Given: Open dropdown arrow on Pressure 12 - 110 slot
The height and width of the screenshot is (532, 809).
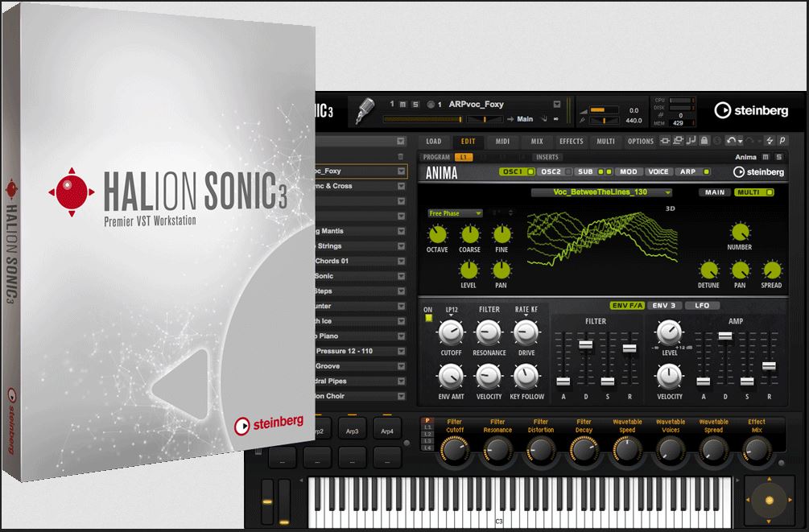Looking at the screenshot, I should [401, 352].
